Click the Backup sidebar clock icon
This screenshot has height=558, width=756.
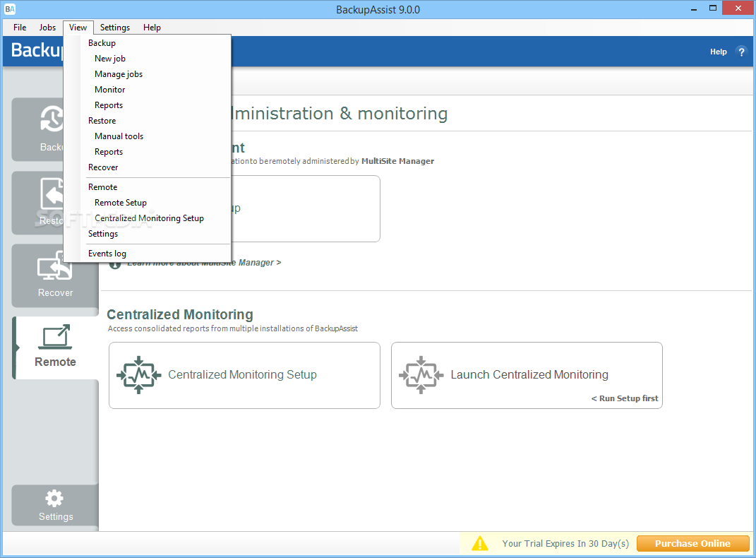(52, 119)
